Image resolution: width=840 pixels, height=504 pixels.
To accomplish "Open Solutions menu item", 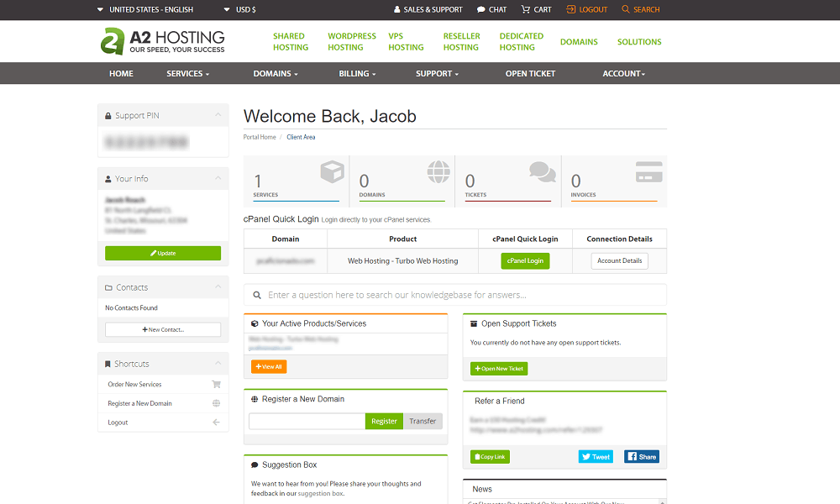I will 639,42.
